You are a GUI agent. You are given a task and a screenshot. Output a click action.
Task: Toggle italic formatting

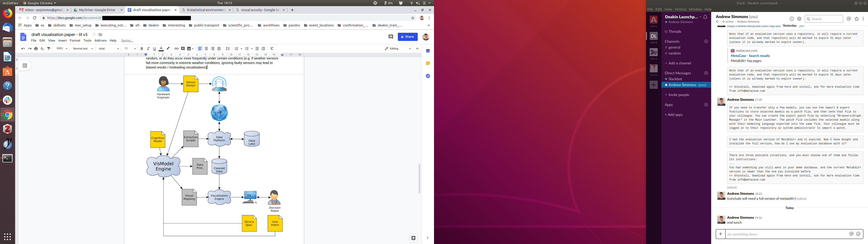(148, 49)
